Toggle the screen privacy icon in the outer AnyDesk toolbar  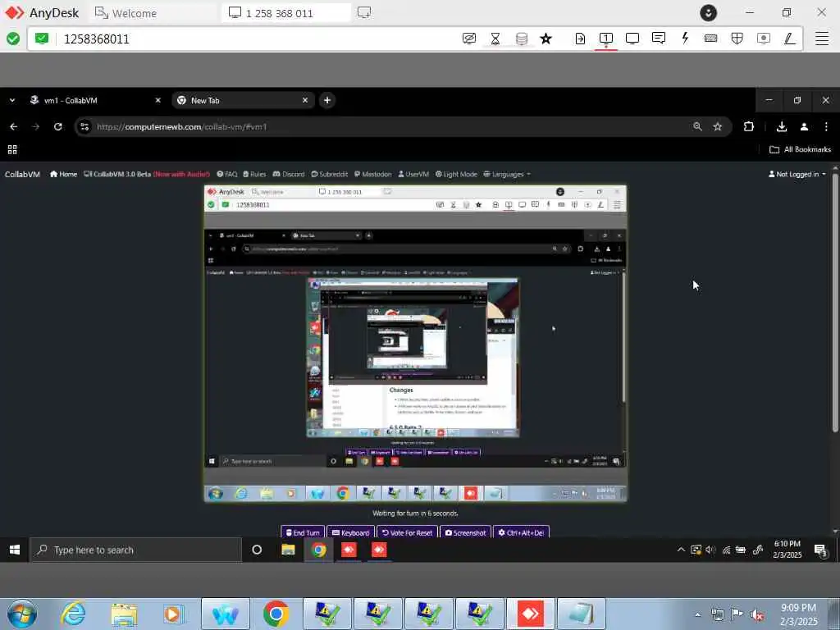[468, 39]
